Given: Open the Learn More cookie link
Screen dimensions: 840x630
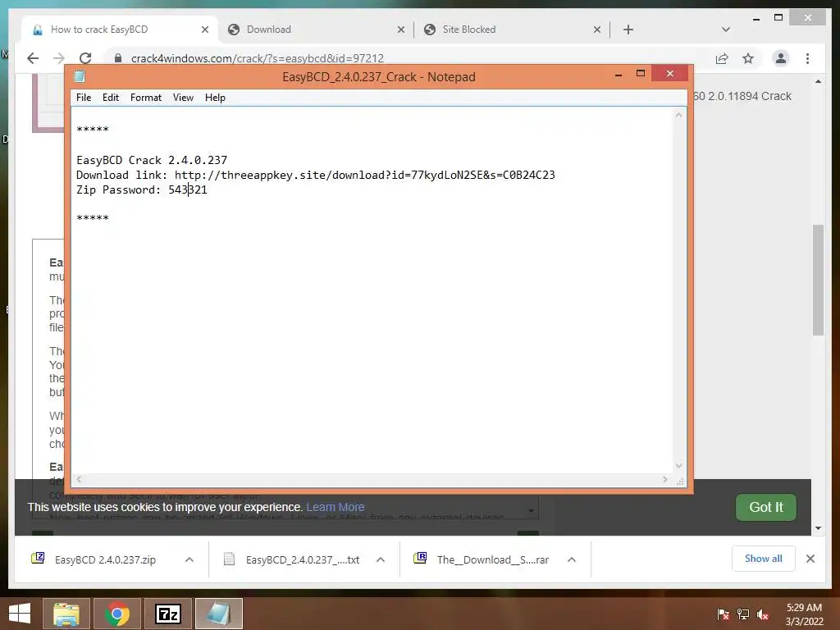Looking at the screenshot, I should click(336, 507).
